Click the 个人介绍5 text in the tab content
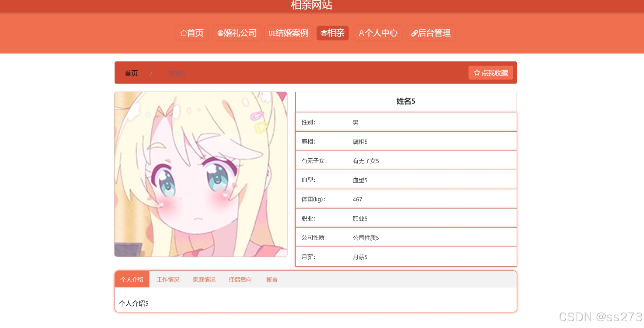 (x=134, y=304)
